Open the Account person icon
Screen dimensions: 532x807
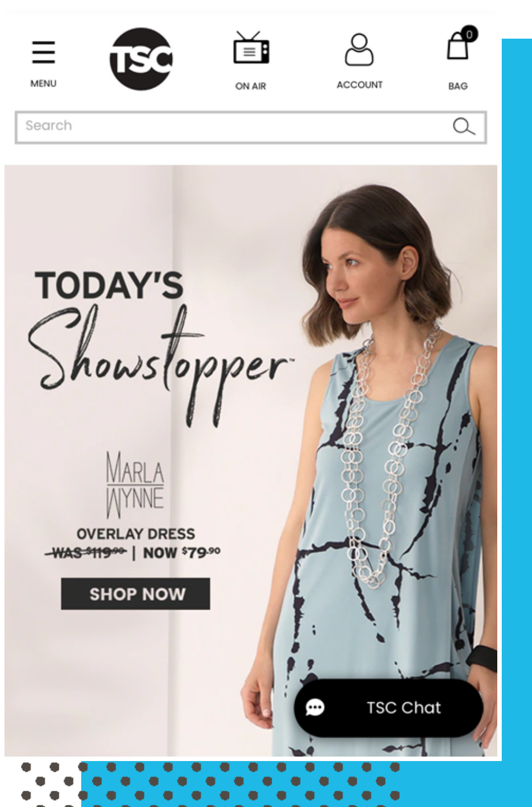pos(359,50)
